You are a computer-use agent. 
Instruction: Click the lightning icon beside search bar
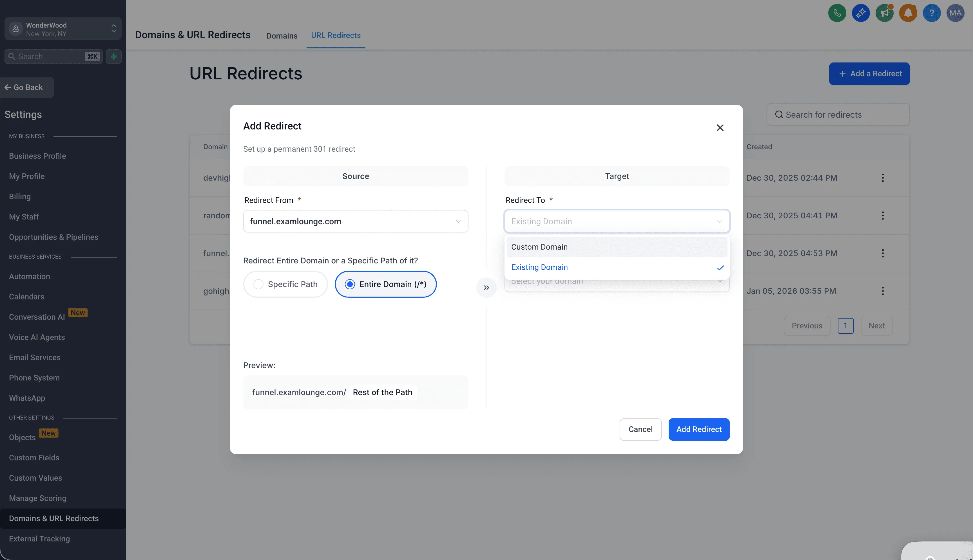coord(113,56)
